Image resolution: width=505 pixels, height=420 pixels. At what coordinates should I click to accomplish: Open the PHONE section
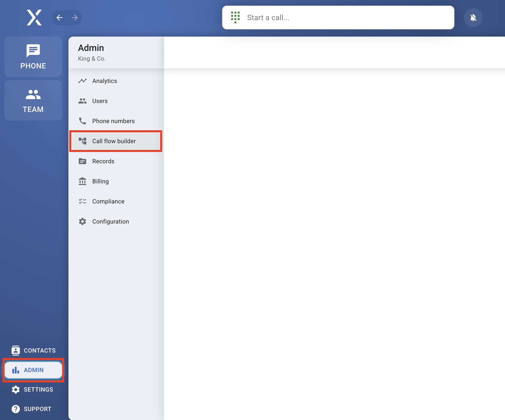coord(33,57)
